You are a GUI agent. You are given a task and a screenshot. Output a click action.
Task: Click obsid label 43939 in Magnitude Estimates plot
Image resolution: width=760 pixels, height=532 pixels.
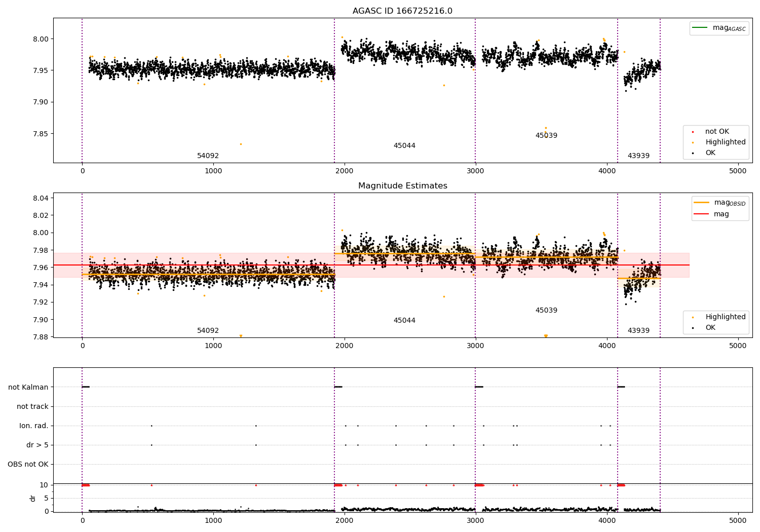(638, 331)
